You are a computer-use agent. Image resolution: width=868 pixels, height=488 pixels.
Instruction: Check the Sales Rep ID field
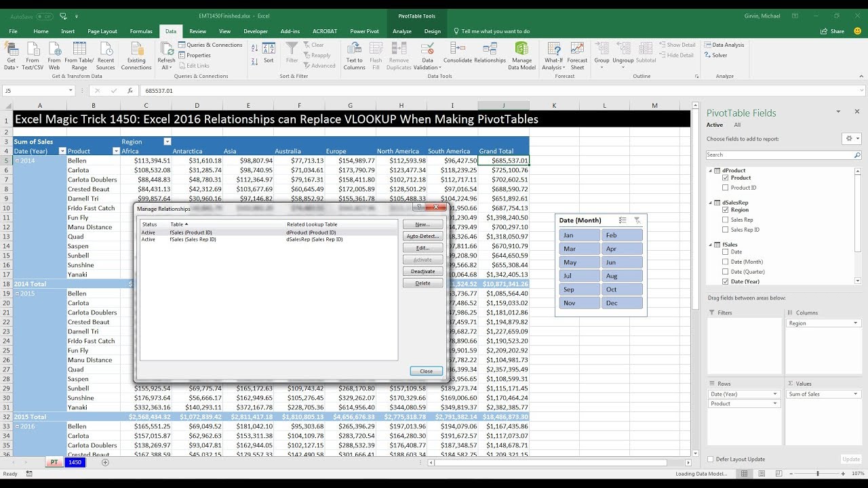point(726,230)
